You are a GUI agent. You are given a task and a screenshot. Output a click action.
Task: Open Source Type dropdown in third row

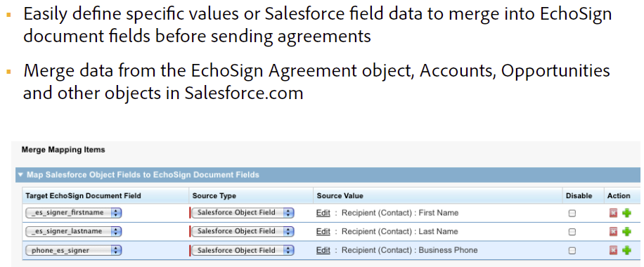coord(243,250)
